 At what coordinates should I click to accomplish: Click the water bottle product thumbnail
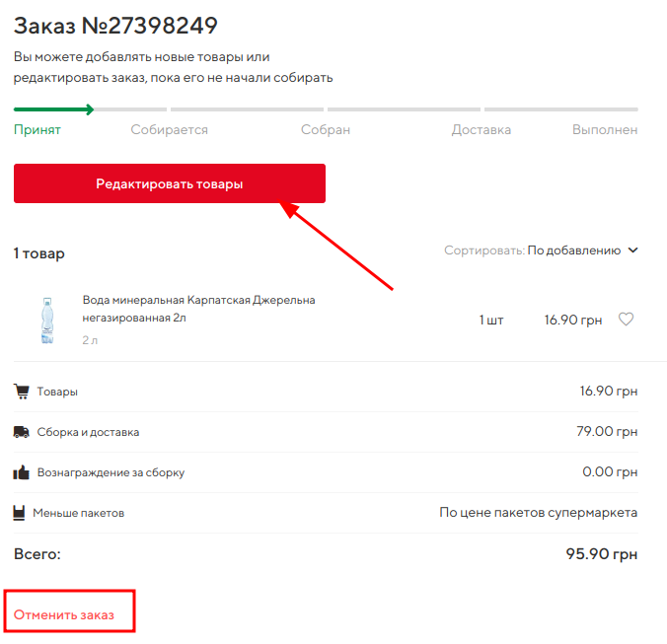pos(47,321)
